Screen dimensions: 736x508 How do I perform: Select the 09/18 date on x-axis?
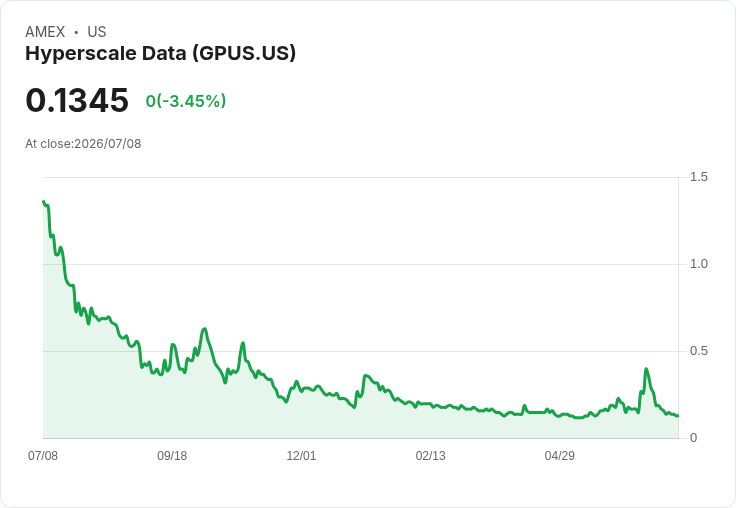tap(172, 455)
